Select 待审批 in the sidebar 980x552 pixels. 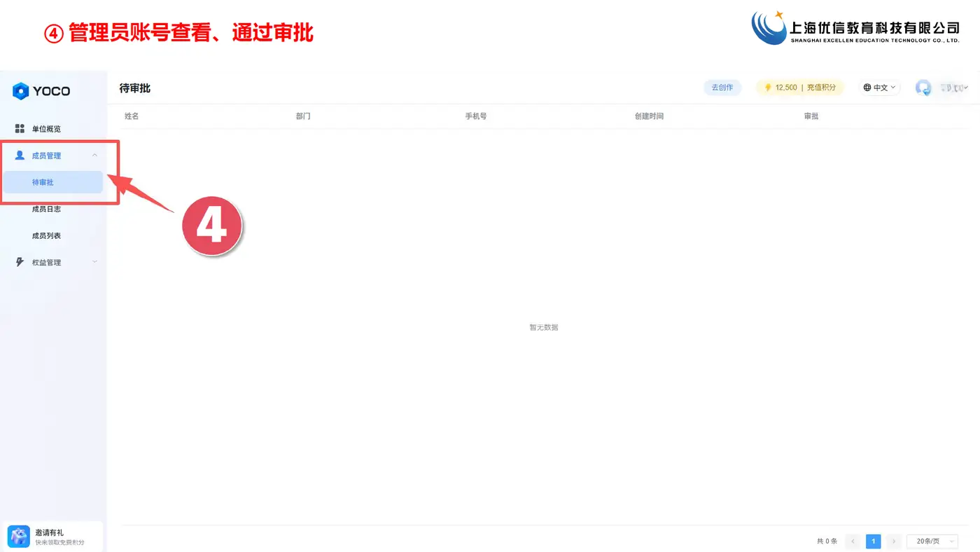point(53,182)
